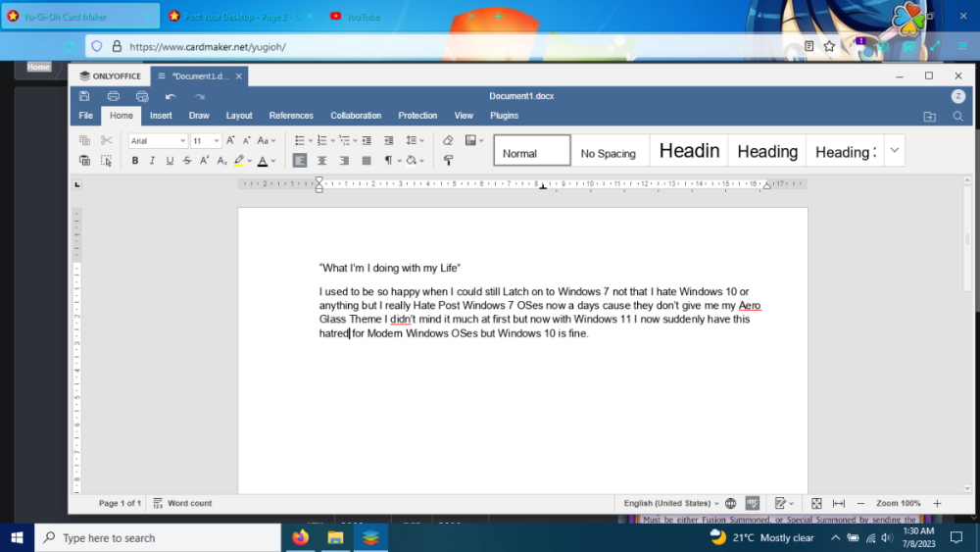Switch to the References tab
Screen dimensions: 980x552
point(291,116)
